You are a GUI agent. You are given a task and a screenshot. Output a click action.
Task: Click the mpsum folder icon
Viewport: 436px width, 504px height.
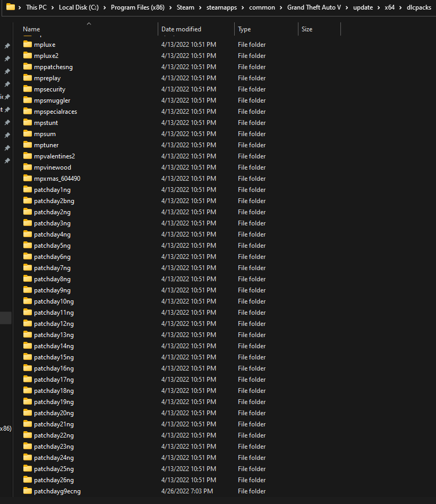28,134
